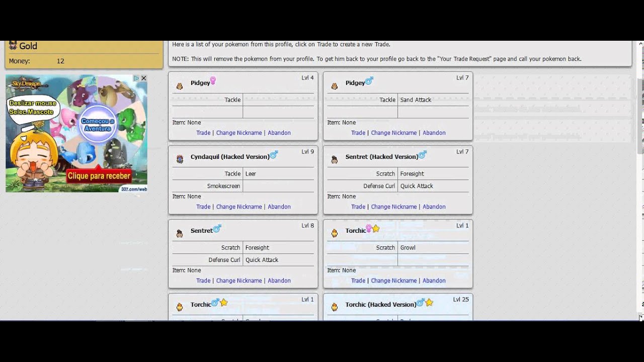This screenshot has width=644, height=362.
Task: Click the 'Money:' label in the sidebar
Action: [x=19, y=61]
